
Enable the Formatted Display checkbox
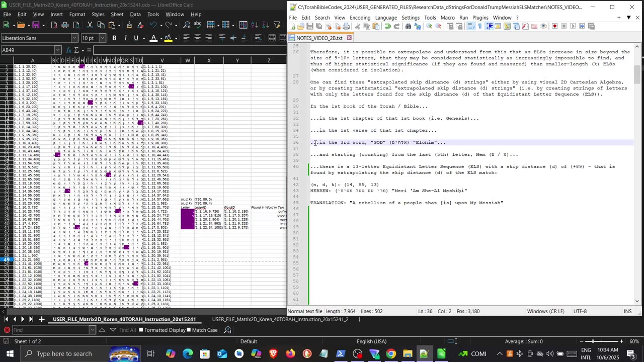(141, 330)
